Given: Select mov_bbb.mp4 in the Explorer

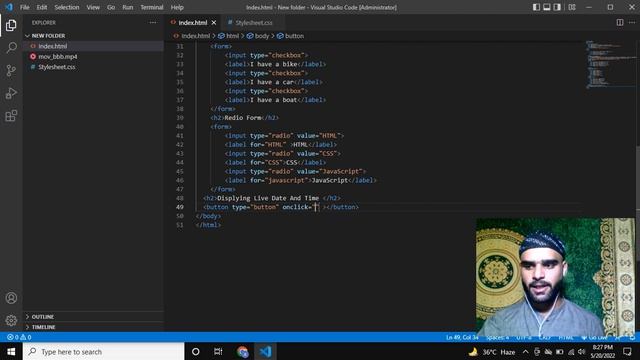Looking at the screenshot, I should point(94,56).
